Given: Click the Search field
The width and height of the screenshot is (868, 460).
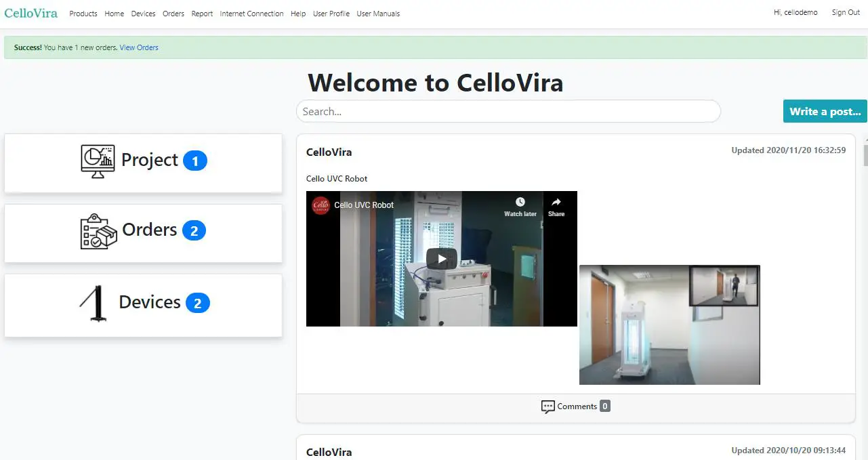Looking at the screenshot, I should pos(507,111).
